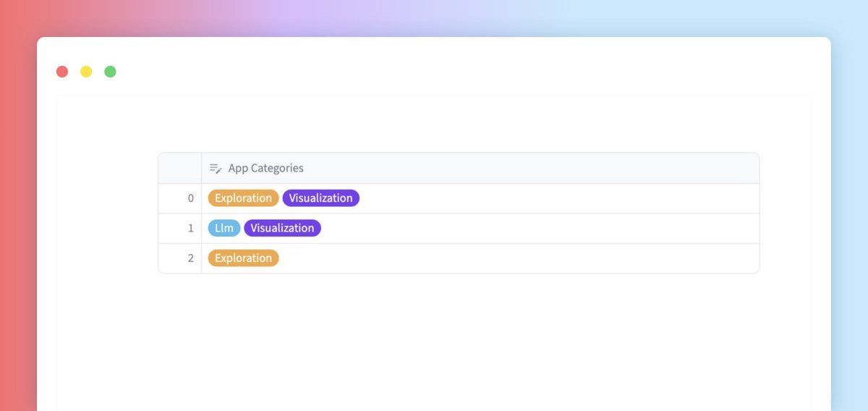868x411 pixels.
Task: Maximize the window with the green button
Action: click(110, 72)
